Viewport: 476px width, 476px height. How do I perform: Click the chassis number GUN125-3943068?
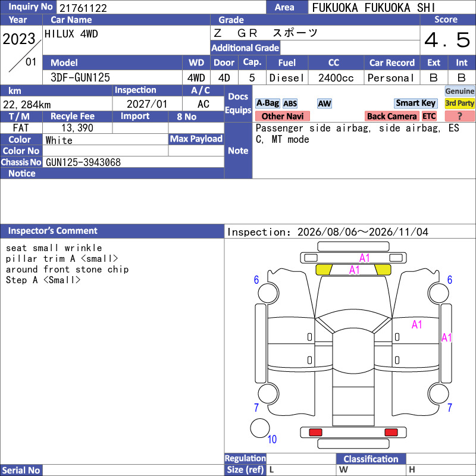[83, 162]
